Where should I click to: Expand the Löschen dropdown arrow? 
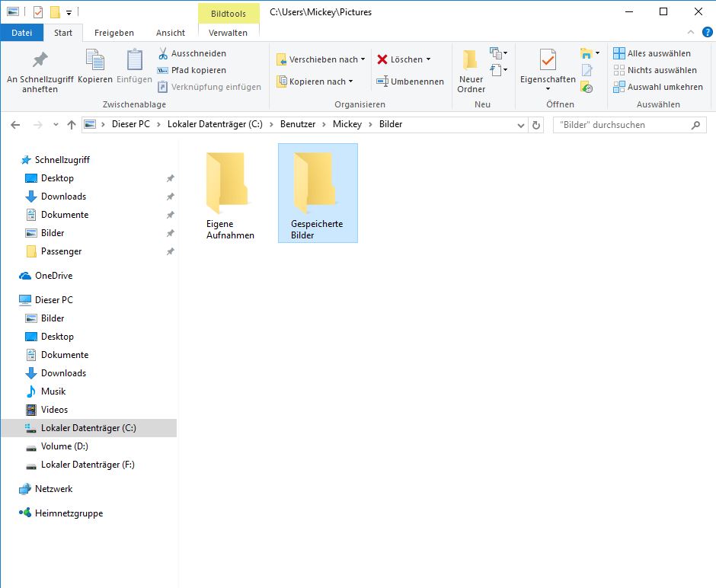coord(428,59)
